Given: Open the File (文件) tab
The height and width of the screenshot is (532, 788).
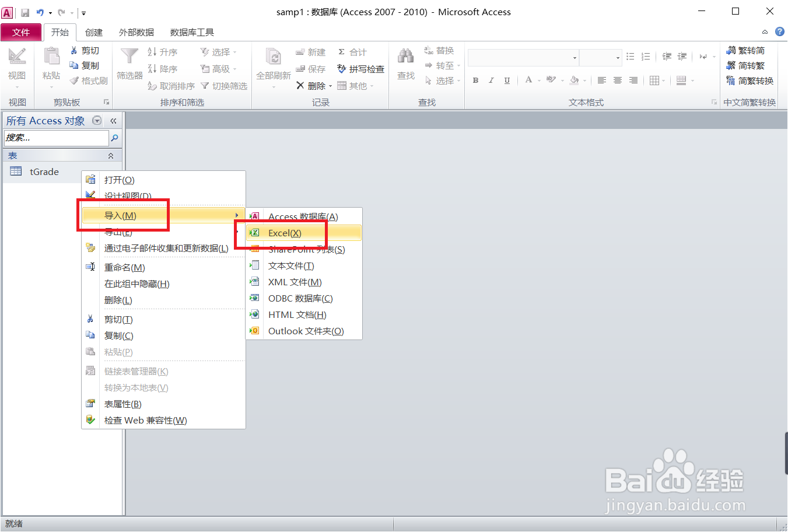Looking at the screenshot, I should pos(21,32).
